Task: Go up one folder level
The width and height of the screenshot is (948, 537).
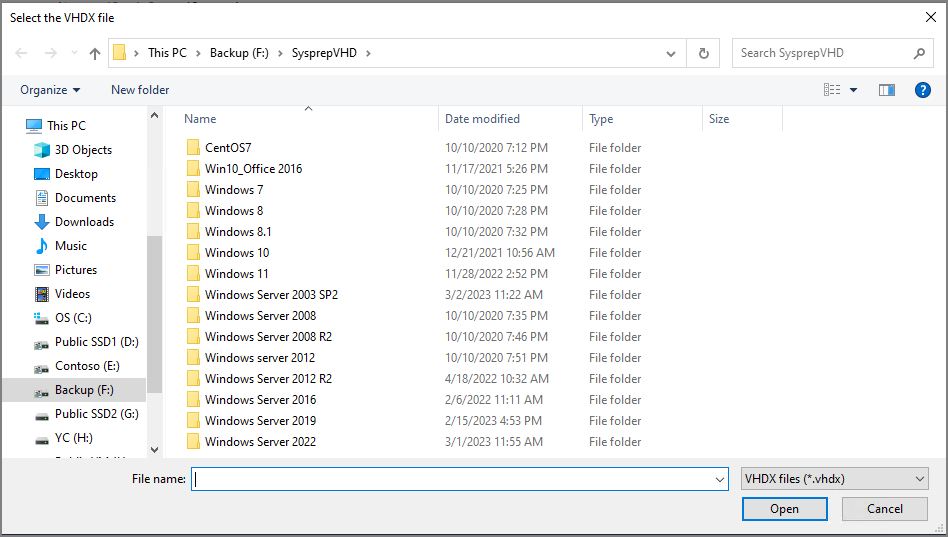Action: coord(95,53)
